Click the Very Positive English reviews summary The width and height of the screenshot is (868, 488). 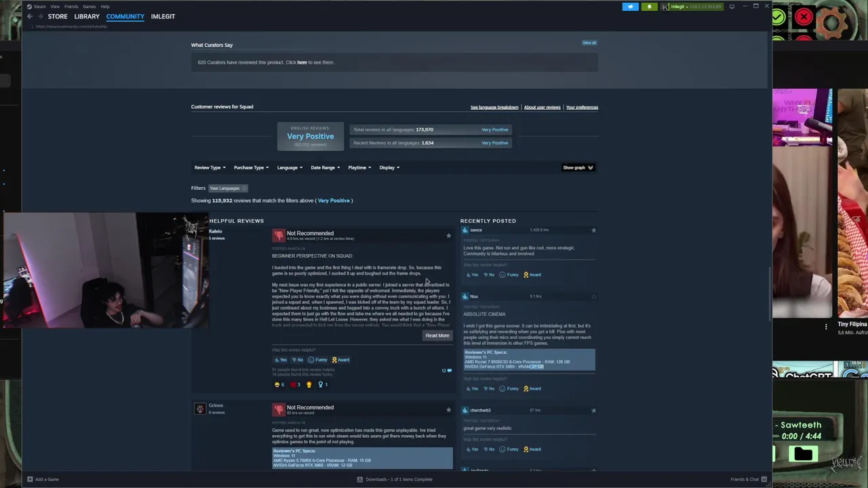310,136
